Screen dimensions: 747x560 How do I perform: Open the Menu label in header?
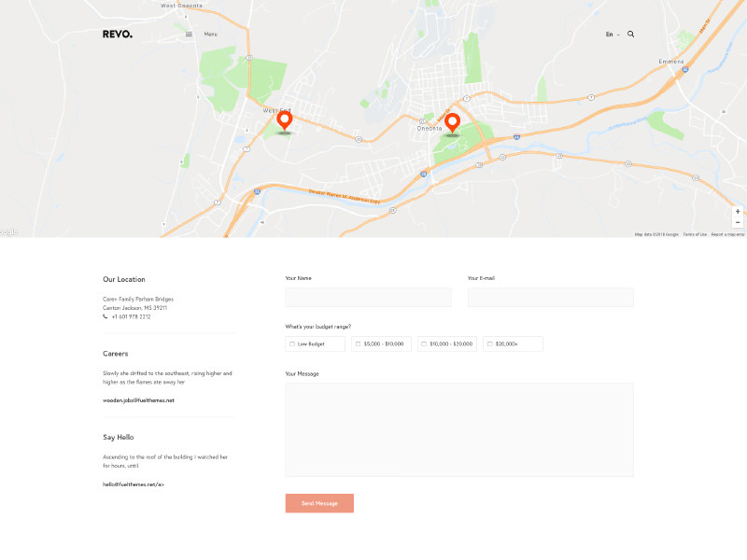pyautogui.click(x=210, y=35)
